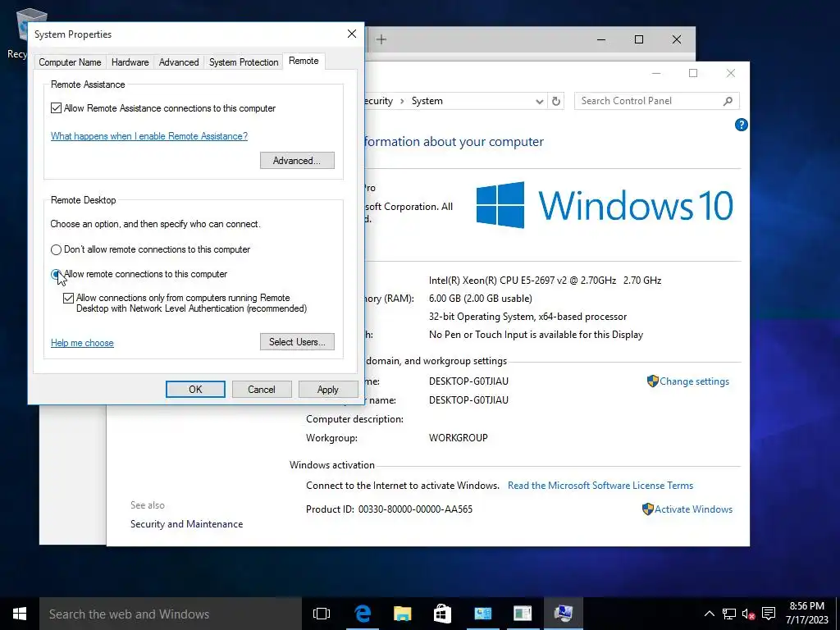Open the Advanced tab

178,62
